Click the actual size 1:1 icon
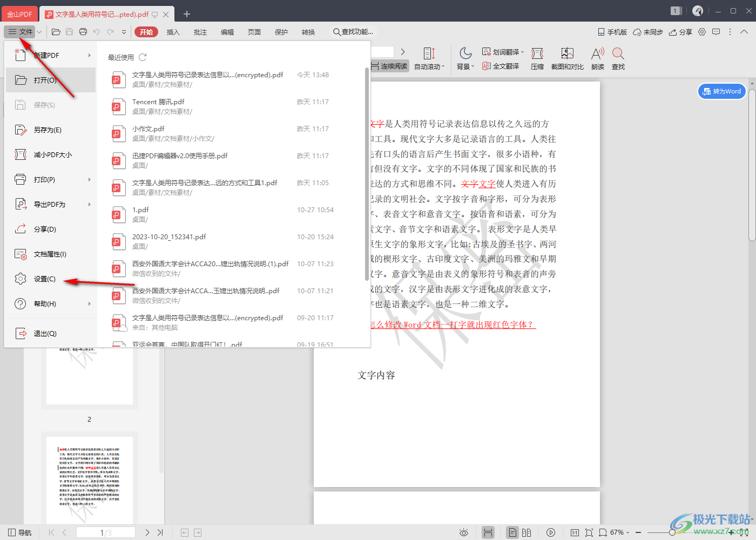 [x=575, y=532]
